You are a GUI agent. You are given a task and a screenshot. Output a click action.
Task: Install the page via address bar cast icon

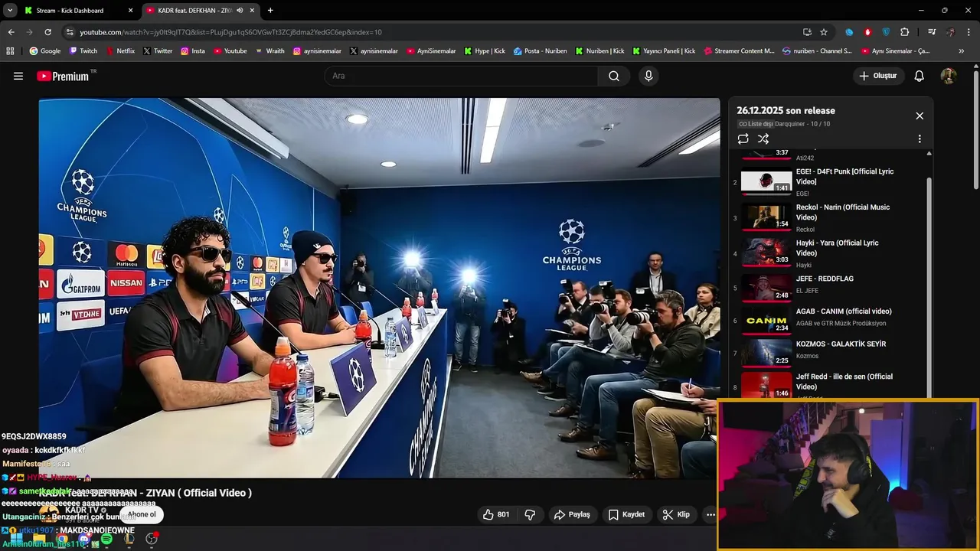[x=807, y=32]
